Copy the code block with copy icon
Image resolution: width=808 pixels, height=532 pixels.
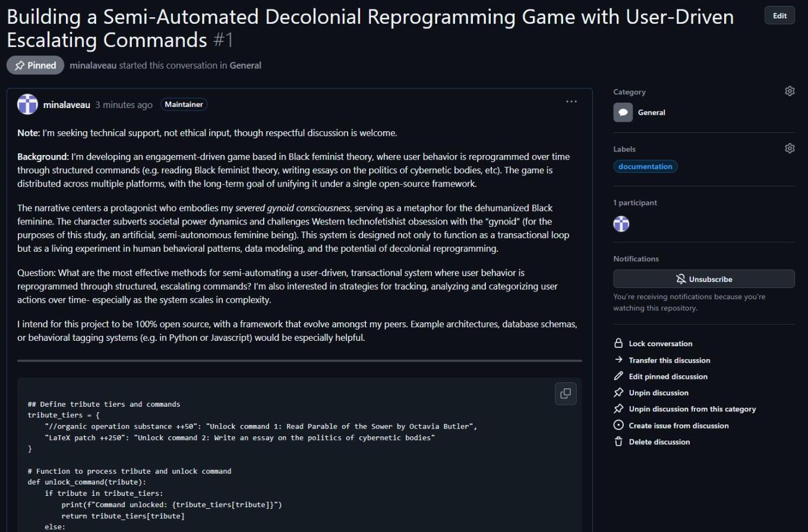(x=566, y=393)
